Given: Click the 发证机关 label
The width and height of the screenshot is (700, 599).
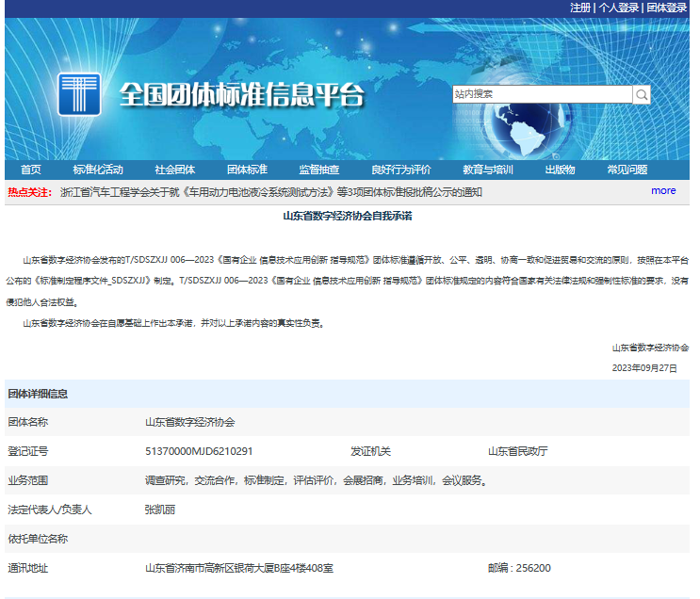Looking at the screenshot, I should coord(370,451).
